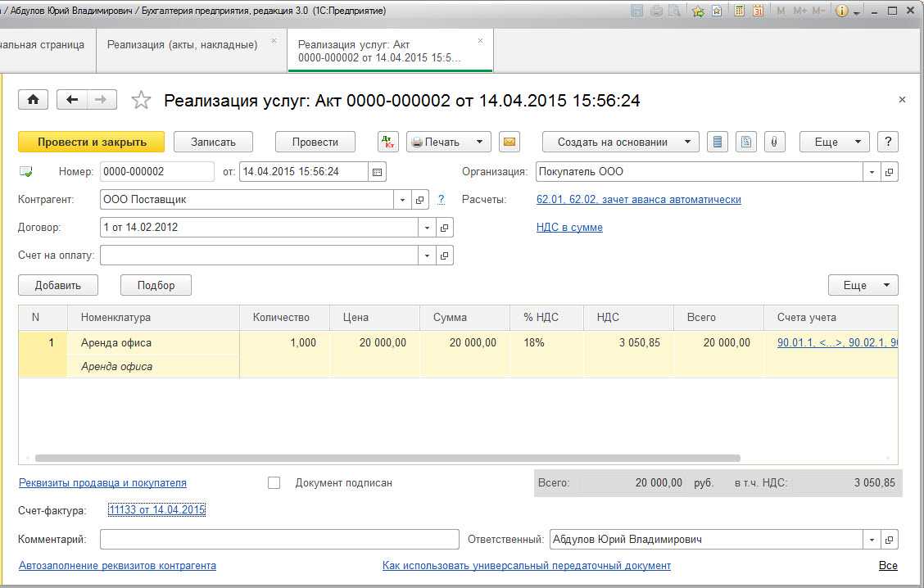Expand the 'Контрагент' dropdown list
Image resolution: width=924 pixels, height=588 pixels.
click(402, 200)
